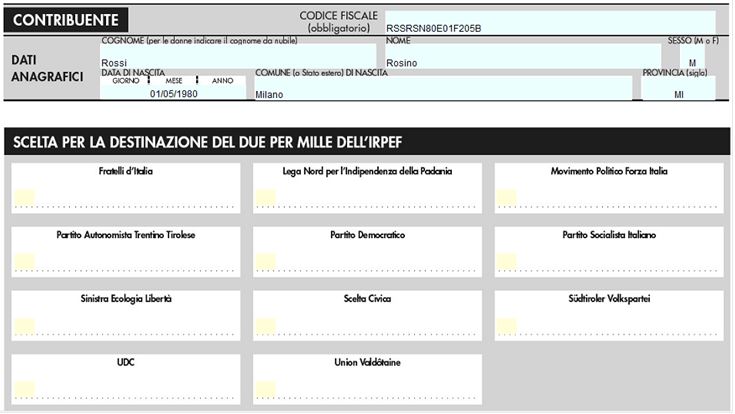Tick the Lega Nord per l'Indipendenza della Padania box

click(266, 197)
